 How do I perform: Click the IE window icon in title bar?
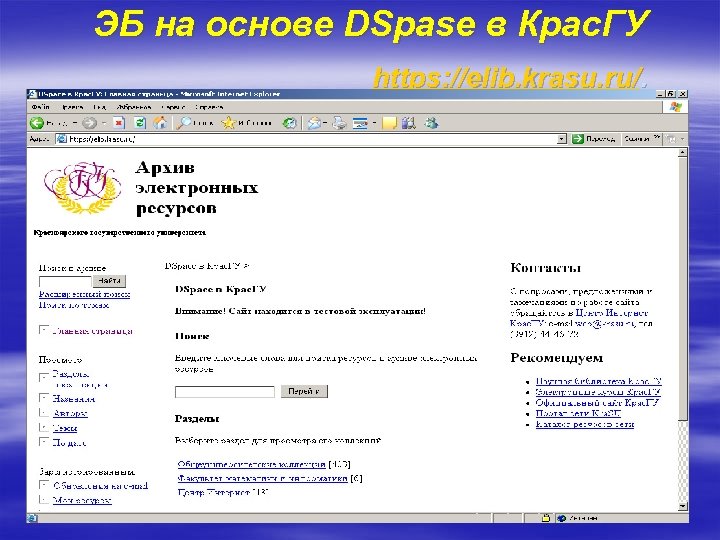click(x=32, y=94)
